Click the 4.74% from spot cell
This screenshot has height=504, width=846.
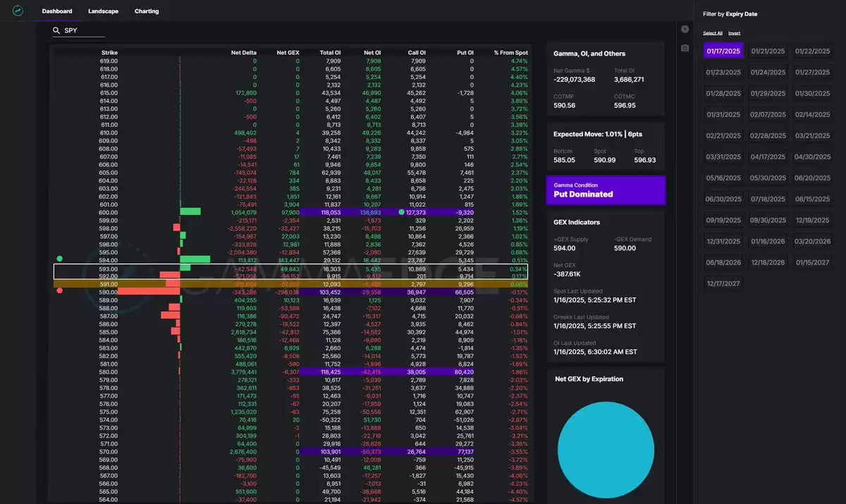click(519, 61)
